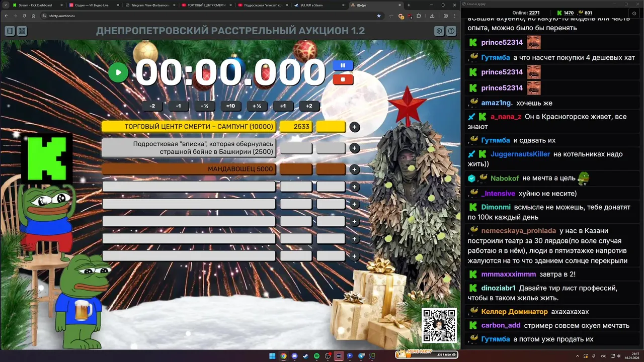Viewport: 644px width, 362px height.
Task: Open carbon_add username in chat
Action: 501,325
